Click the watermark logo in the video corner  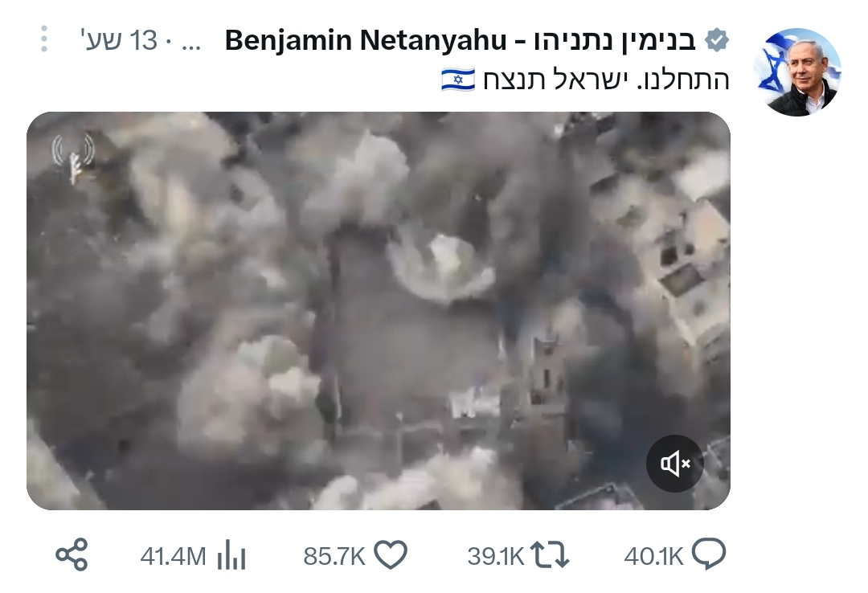point(73,157)
